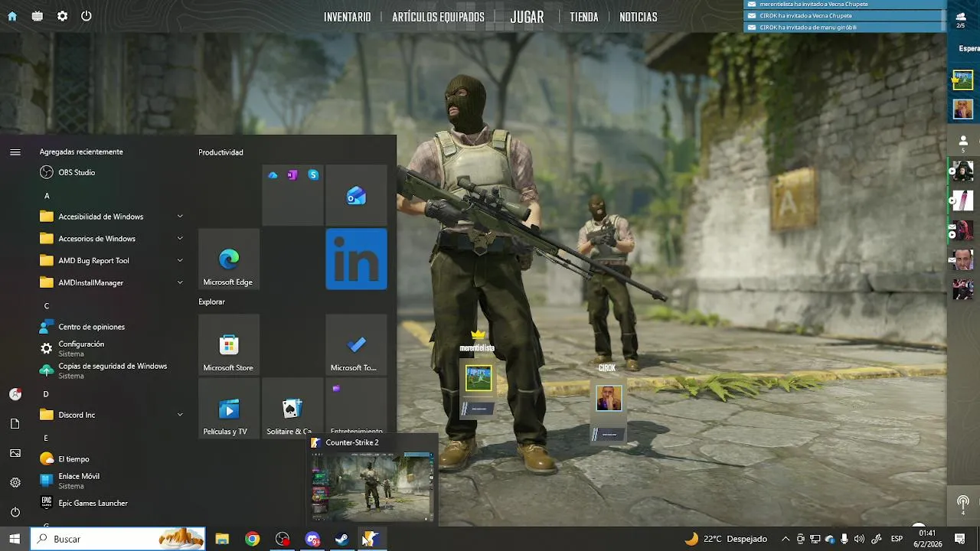
Task: Open Google Chrome from the taskbar
Action: tap(252, 539)
